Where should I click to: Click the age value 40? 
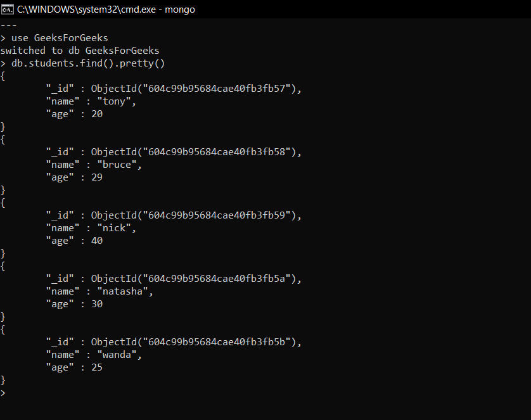(x=97, y=241)
